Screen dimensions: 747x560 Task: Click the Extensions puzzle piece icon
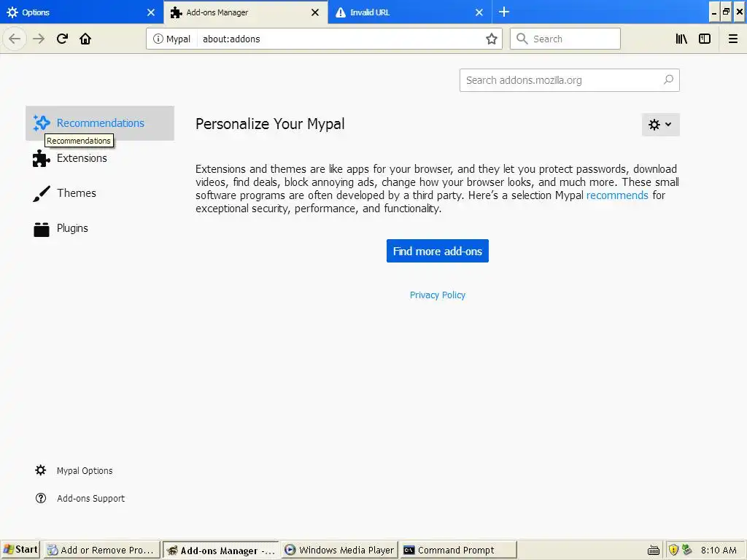(42, 158)
